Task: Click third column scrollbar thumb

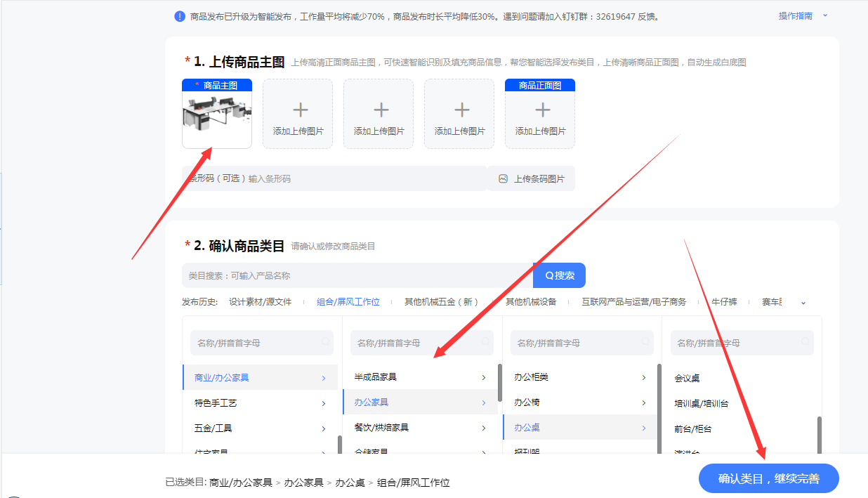Action: [x=659, y=409]
